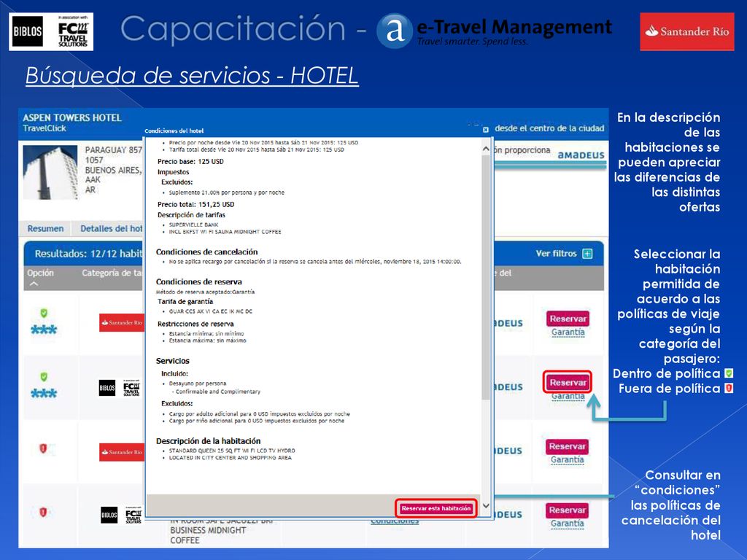
Task: Click the Amadeus logo near hotel header
Action: [x=581, y=155]
